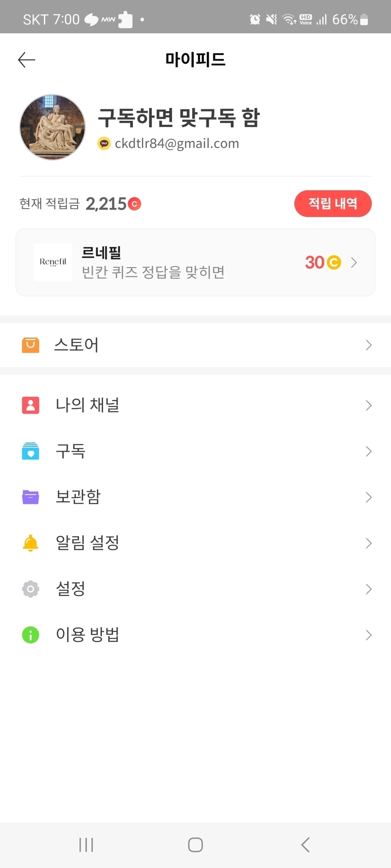Open the 구독 menu item
Viewport: 391px width, 868px height.
tap(71, 451)
